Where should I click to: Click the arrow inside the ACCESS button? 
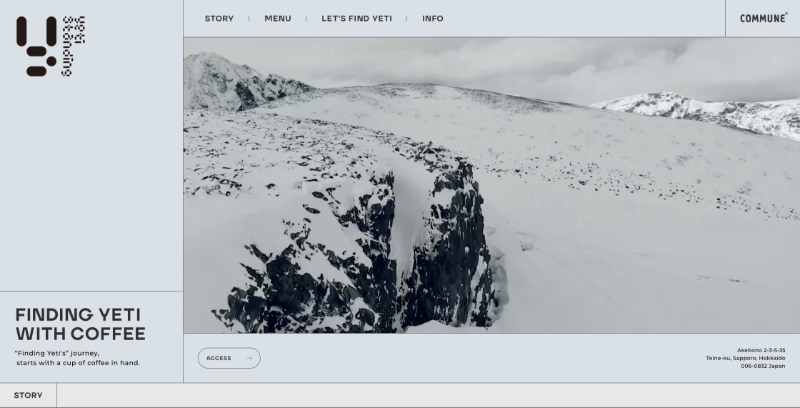(249, 358)
